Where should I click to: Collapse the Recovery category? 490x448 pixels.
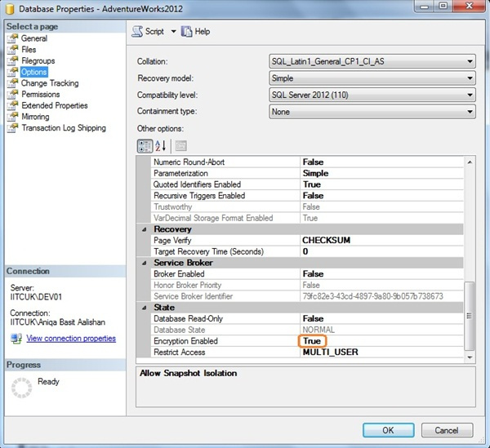pos(144,229)
